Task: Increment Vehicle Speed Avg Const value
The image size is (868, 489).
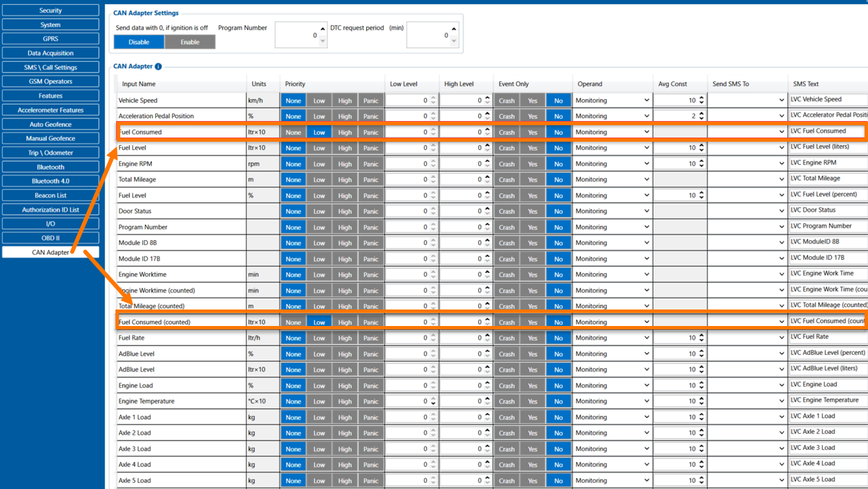Action: 701,98
